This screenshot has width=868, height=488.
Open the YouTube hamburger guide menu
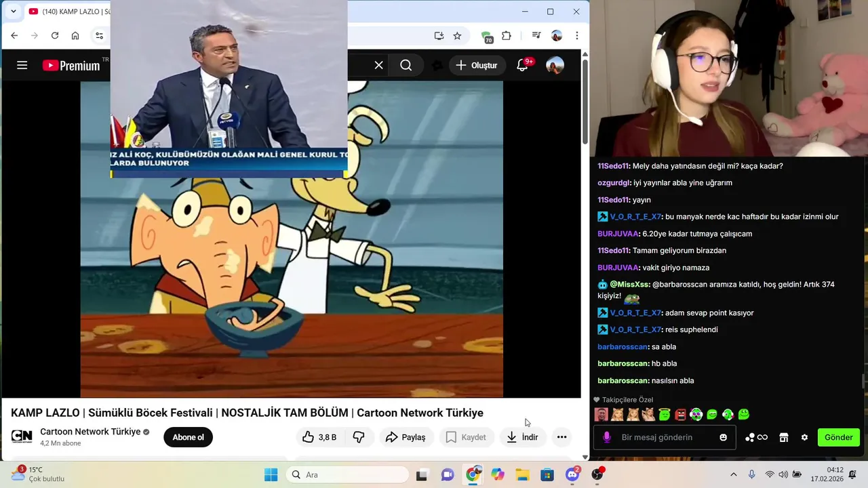pyautogui.click(x=22, y=65)
